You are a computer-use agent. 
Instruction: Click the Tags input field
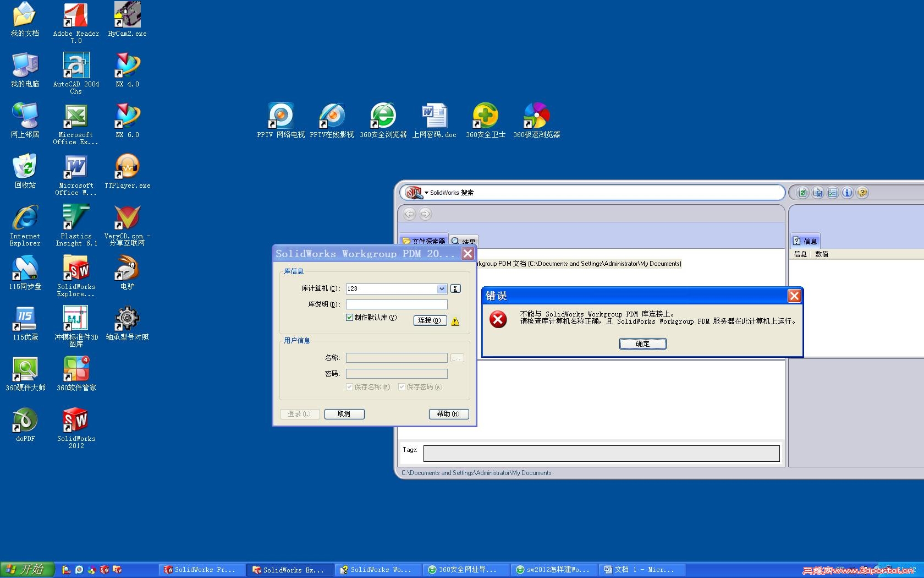(601, 454)
